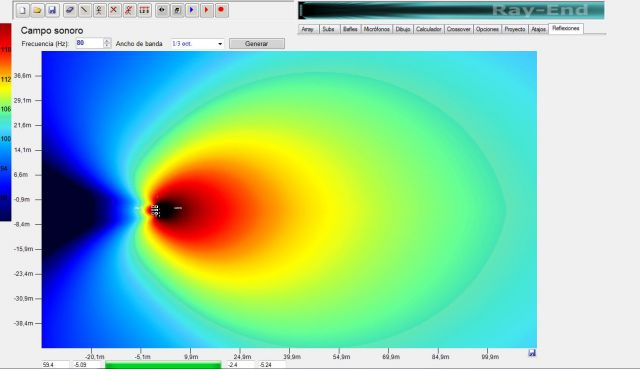Click the red X delete icon
The height and width of the screenshot is (369, 640).
114,10
